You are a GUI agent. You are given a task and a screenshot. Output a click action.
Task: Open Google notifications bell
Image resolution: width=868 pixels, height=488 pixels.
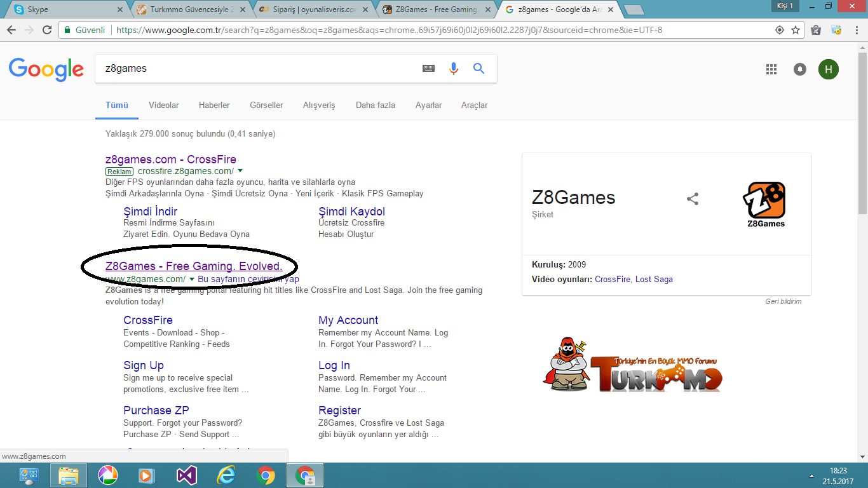click(x=800, y=69)
